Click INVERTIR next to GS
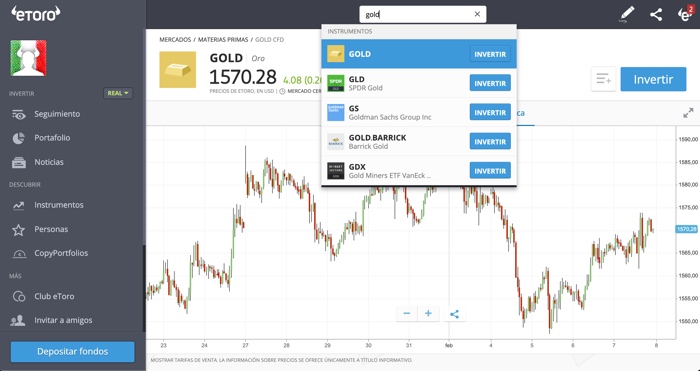This screenshot has height=371, width=700. [490, 113]
